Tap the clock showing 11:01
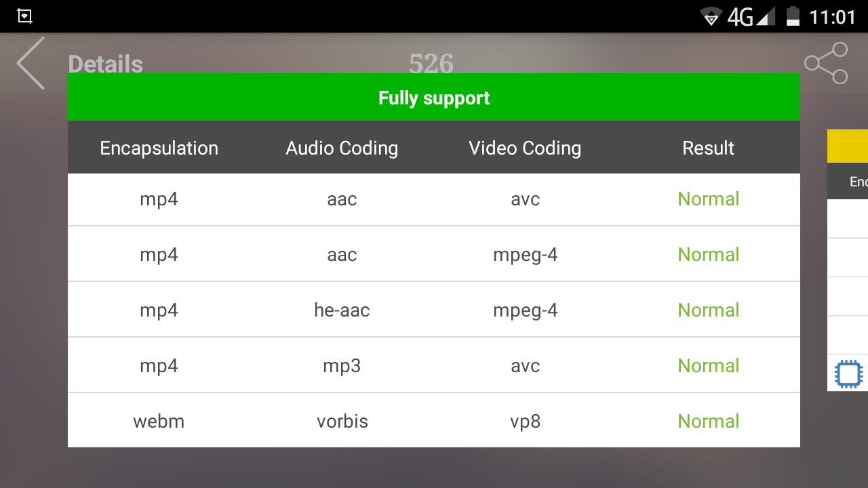Viewport: 868px width, 488px height. point(833,16)
